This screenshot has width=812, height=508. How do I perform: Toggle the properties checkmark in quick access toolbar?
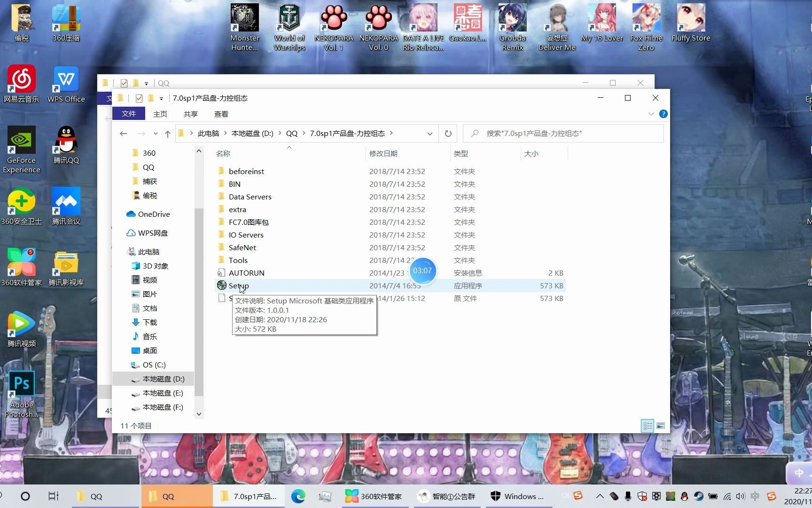139,98
